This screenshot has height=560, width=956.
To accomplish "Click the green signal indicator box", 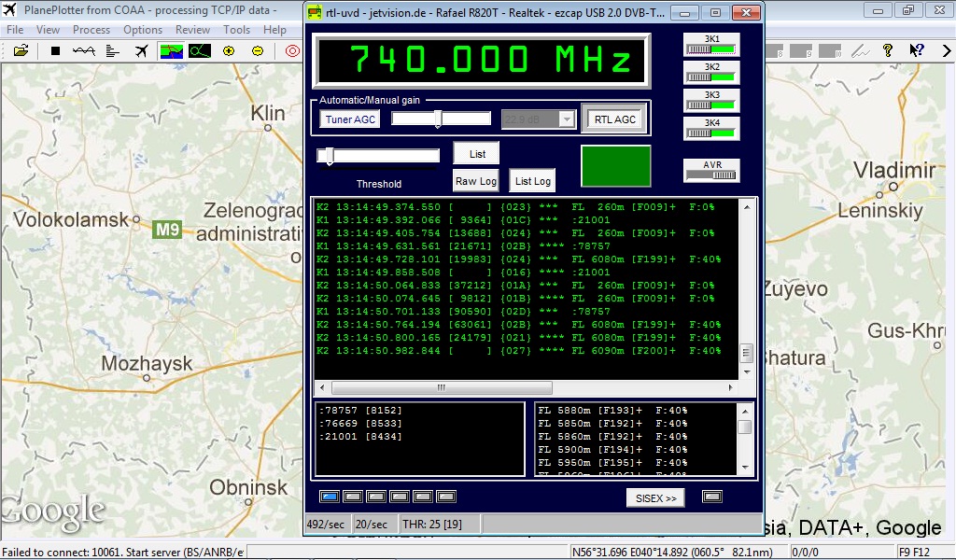I will [616, 166].
